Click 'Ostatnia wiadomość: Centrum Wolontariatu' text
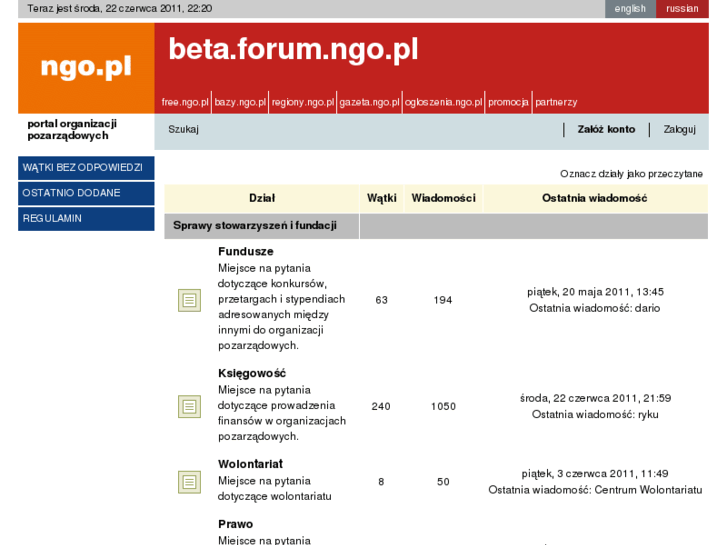The width and height of the screenshot is (727, 545). 595,490
